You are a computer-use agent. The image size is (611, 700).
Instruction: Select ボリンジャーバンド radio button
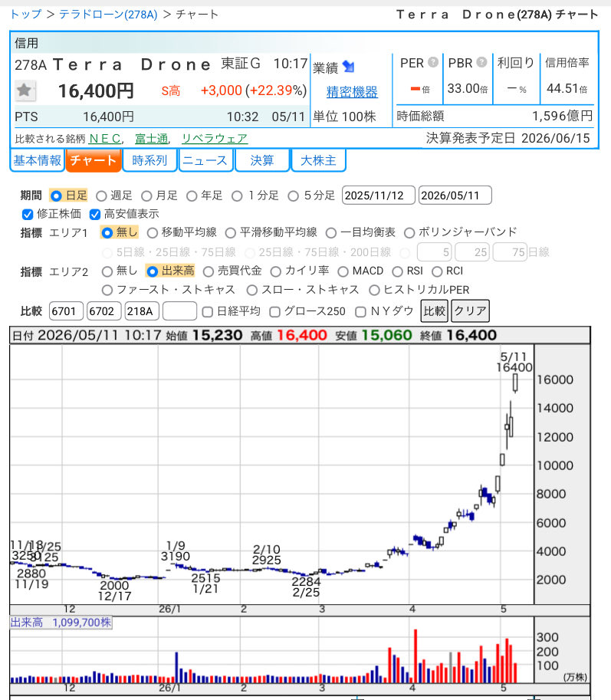(x=409, y=232)
